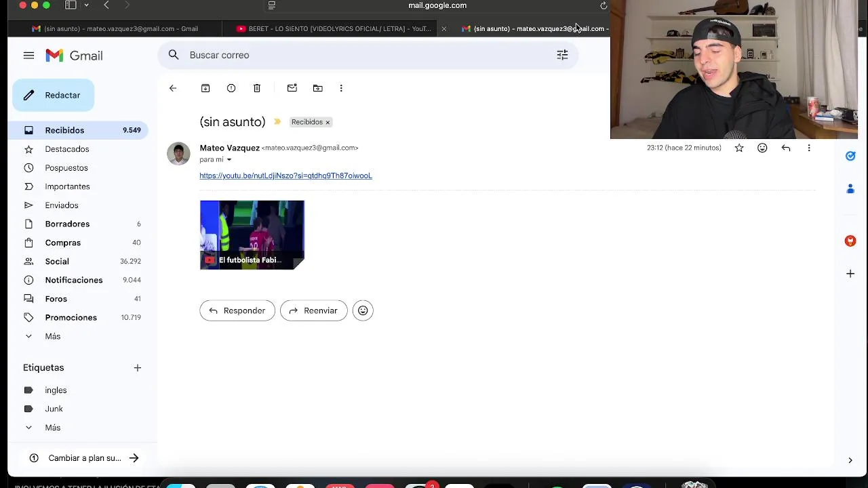
Task: Focus the Buscar correo search field
Action: pos(366,55)
